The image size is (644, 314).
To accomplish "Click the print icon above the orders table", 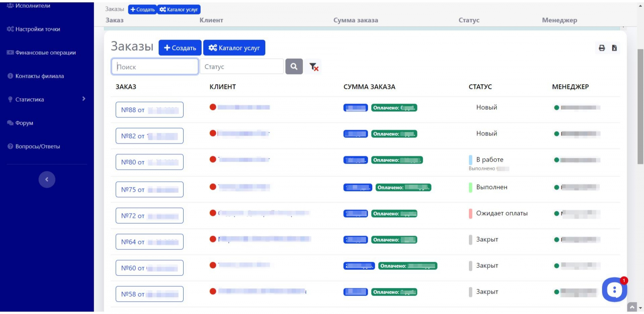I will coord(602,48).
